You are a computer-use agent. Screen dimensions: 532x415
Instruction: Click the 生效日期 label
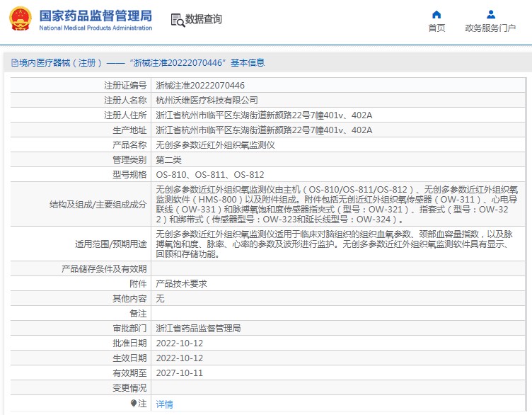[129, 358]
